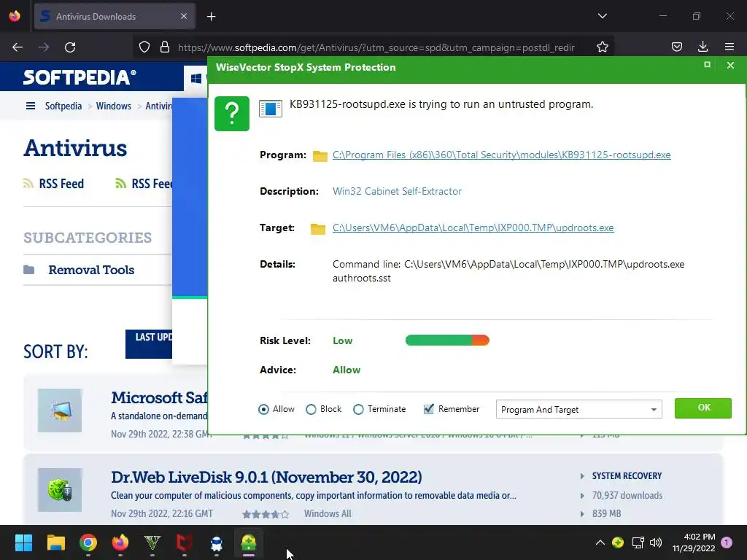
Task: Open Removal Tools subcategory
Action: point(91,270)
